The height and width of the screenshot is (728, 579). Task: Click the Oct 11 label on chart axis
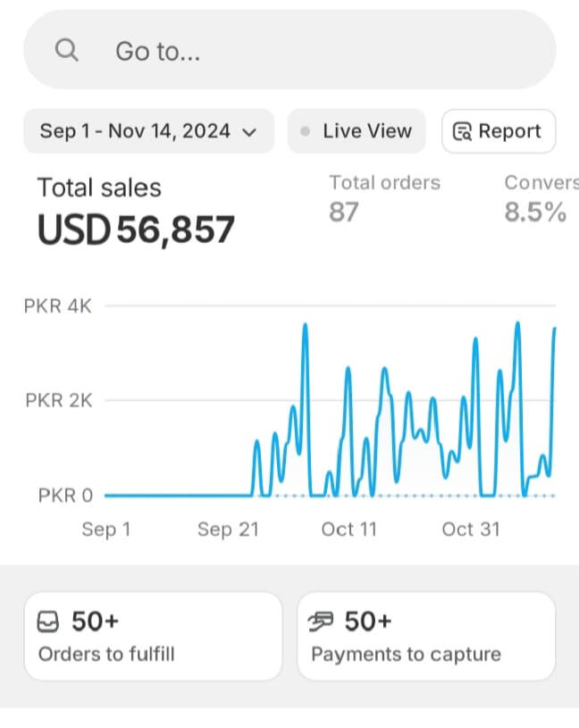click(348, 529)
